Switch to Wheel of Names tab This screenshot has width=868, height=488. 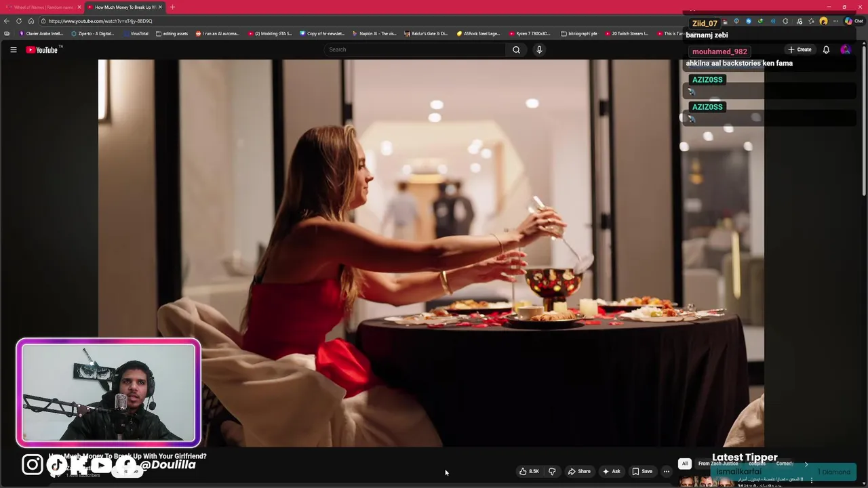click(x=43, y=7)
